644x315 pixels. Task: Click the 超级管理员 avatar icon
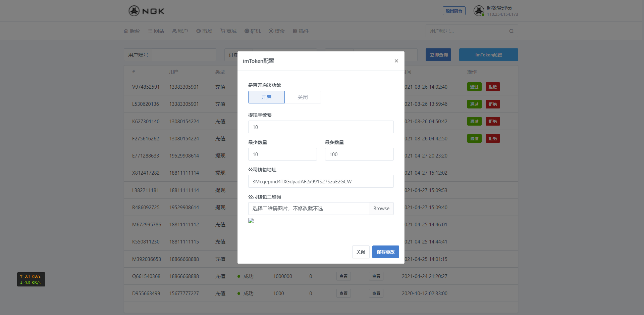pos(479,11)
